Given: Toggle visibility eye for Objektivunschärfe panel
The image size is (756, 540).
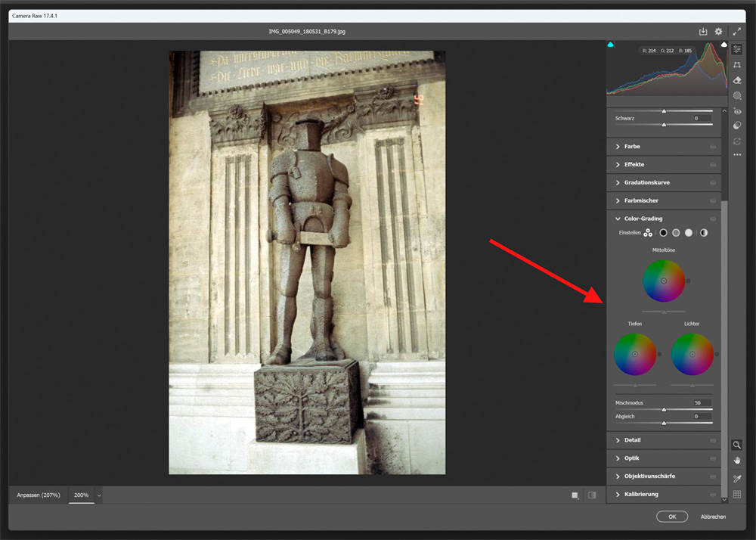Looking at the screenshot, I should tap(713, 476).
